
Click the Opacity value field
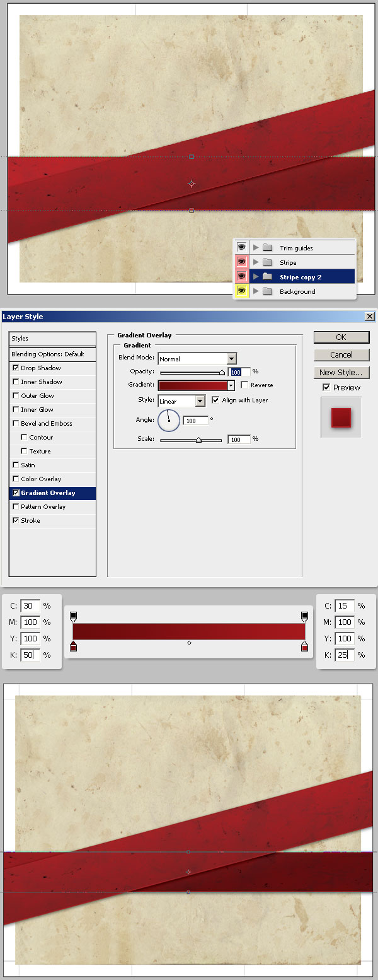[240, 371]
